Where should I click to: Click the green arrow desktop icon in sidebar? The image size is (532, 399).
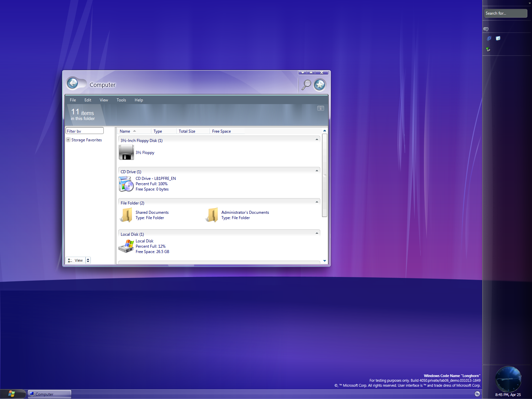488,49
